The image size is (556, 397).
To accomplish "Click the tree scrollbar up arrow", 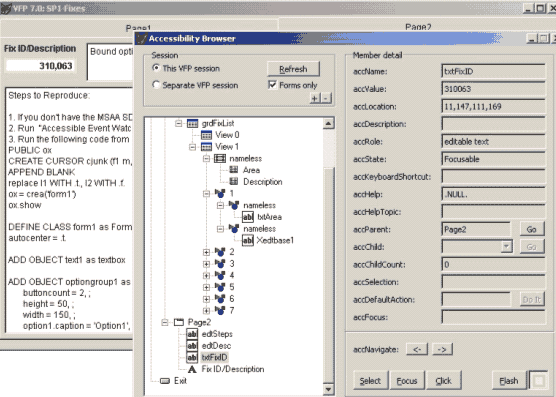I will pos(328,123).
